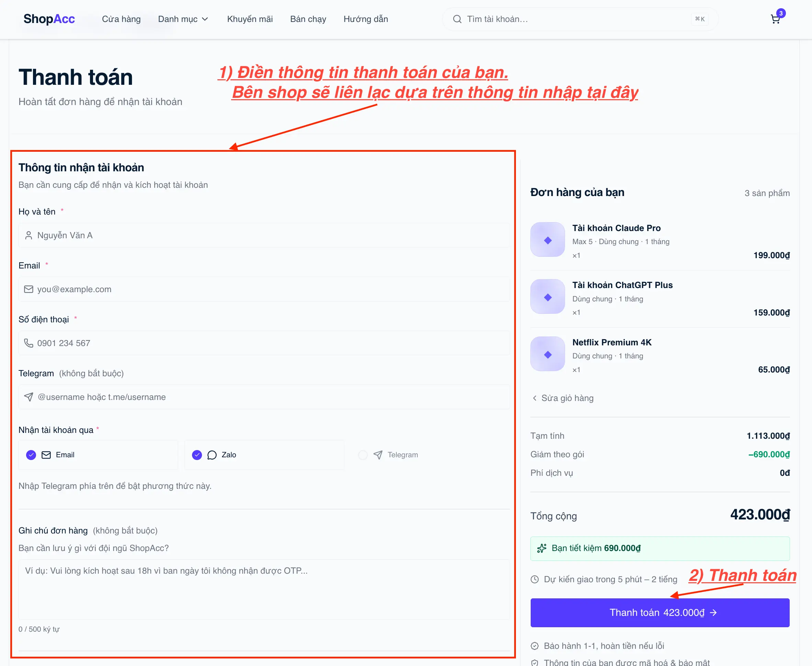The height and width of the screenshot is (666, 812).
Task: Click the envelope icon on Email delivery option
Action: [46, 455]
